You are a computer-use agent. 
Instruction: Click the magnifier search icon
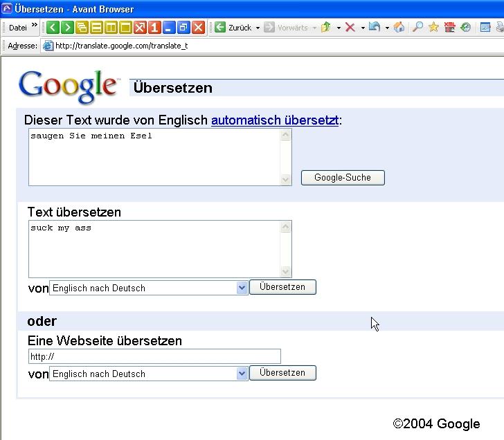pos(417,27)
